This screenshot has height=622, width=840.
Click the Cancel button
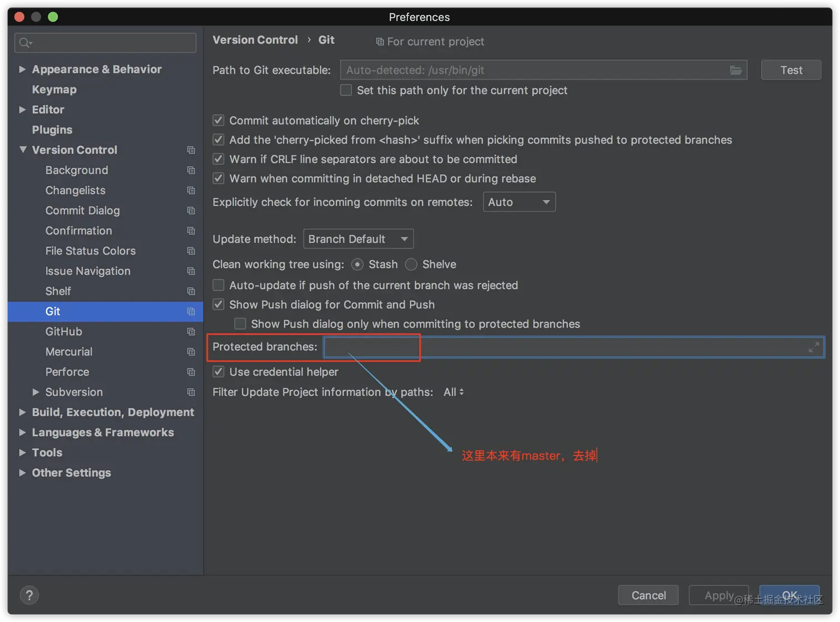(x=648, y=595)
